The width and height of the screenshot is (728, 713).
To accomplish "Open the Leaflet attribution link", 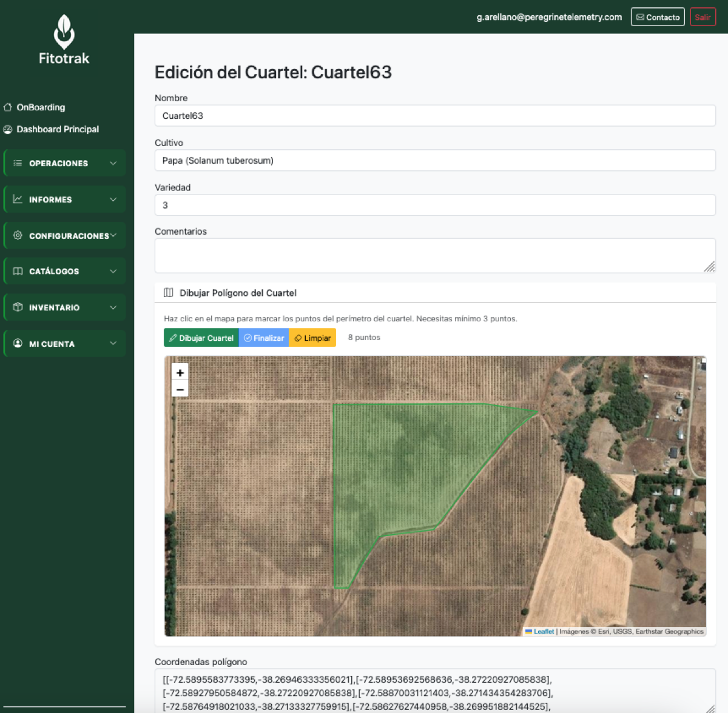I will (x=544, y=631).
